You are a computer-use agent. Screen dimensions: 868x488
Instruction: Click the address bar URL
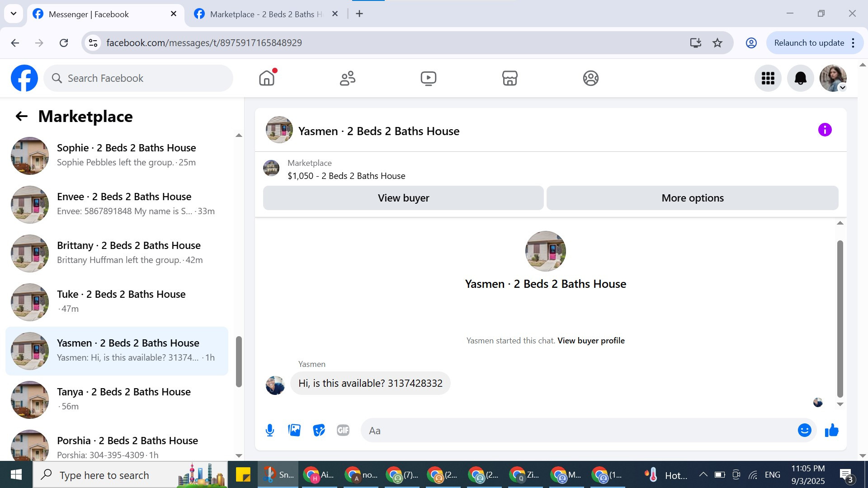pos(204,43)
